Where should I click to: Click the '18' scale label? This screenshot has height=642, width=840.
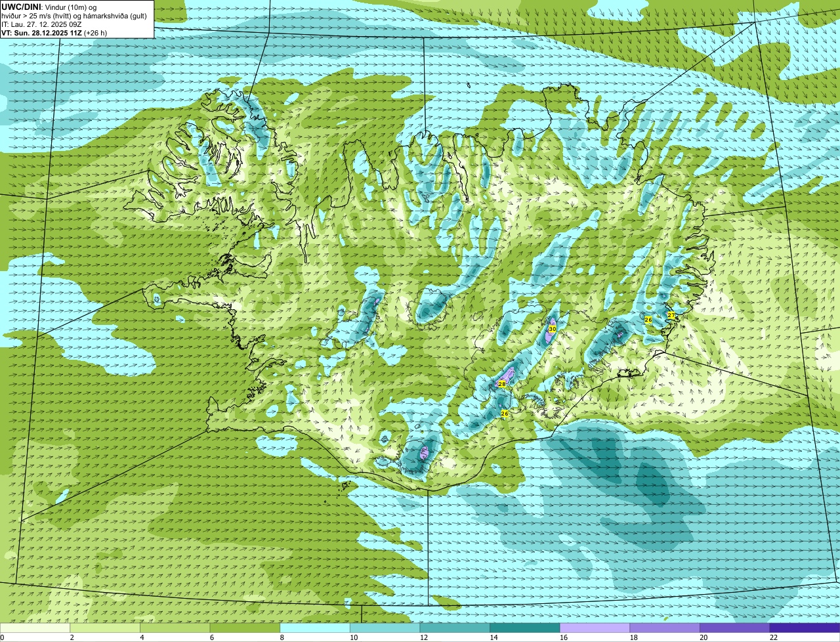coord(634,637)
